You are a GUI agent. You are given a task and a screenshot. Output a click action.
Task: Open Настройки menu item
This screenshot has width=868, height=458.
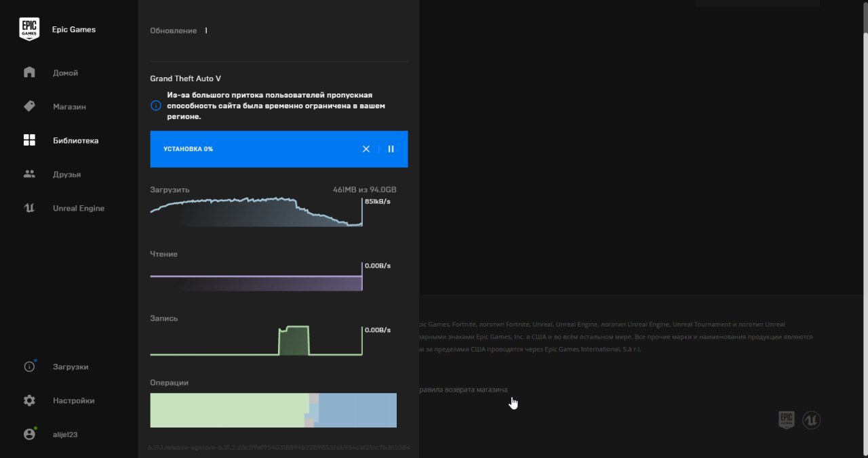tap(74, 400)
